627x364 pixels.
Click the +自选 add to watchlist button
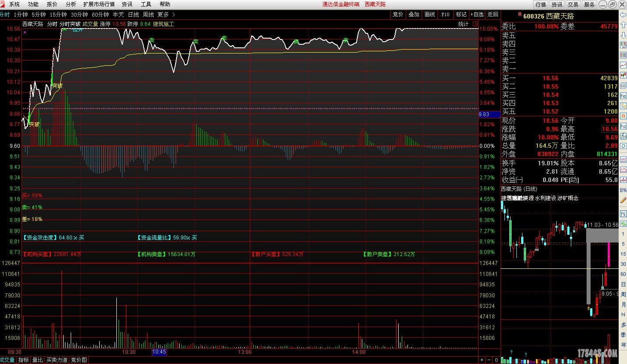pos(477,14)
